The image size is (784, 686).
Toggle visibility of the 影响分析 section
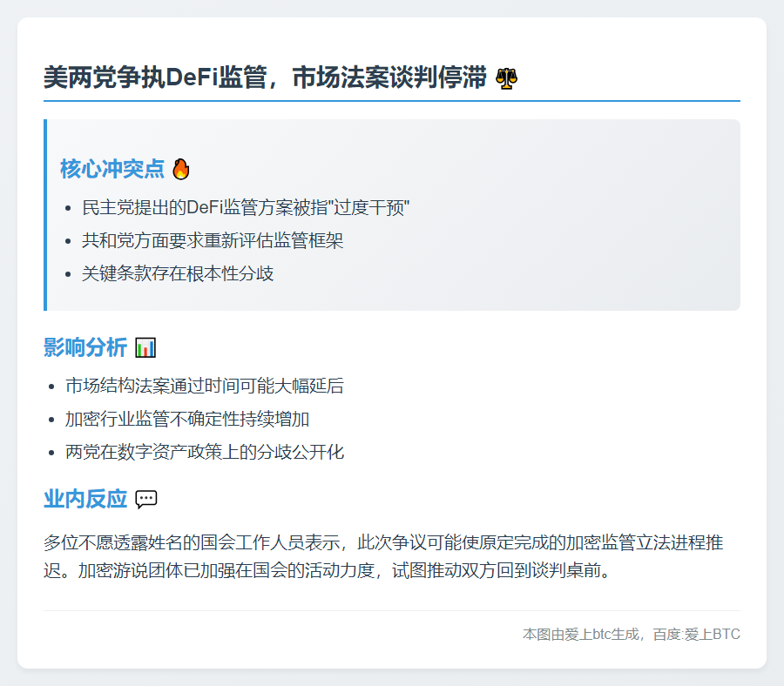pos(84,346)
